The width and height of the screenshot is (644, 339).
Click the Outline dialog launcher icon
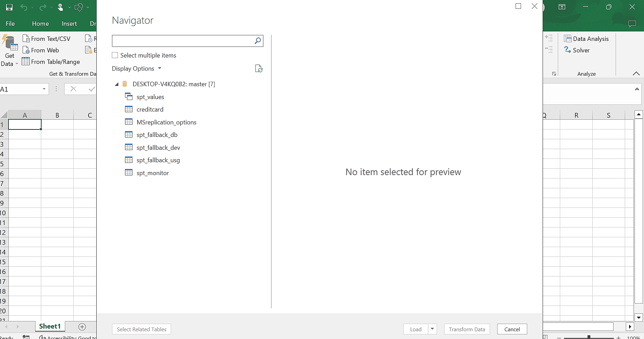554,74
